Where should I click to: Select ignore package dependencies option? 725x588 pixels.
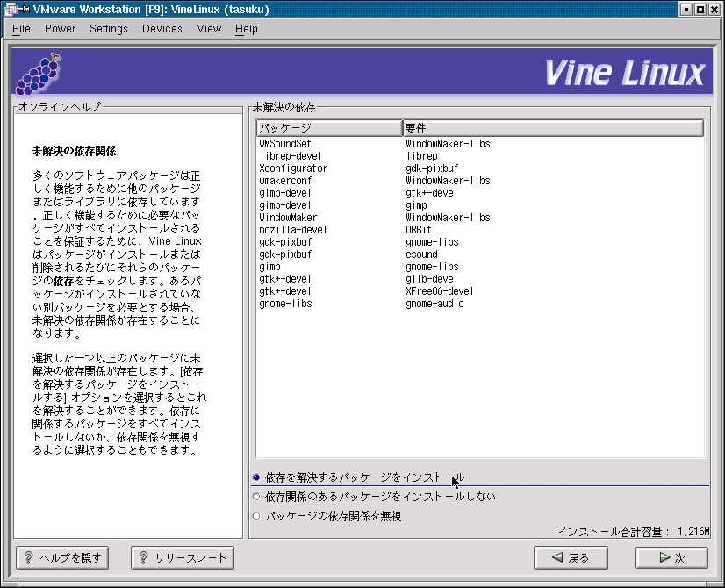(x=256, y=516)
